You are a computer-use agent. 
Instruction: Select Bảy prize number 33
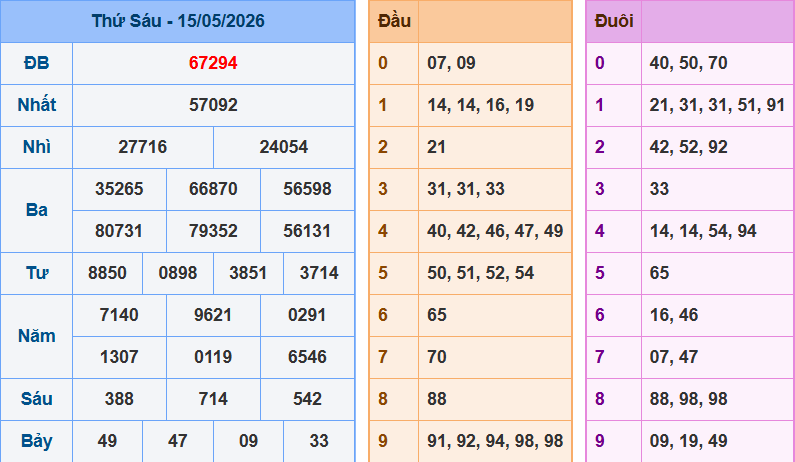pyautogui.click(x=319, y=441)
